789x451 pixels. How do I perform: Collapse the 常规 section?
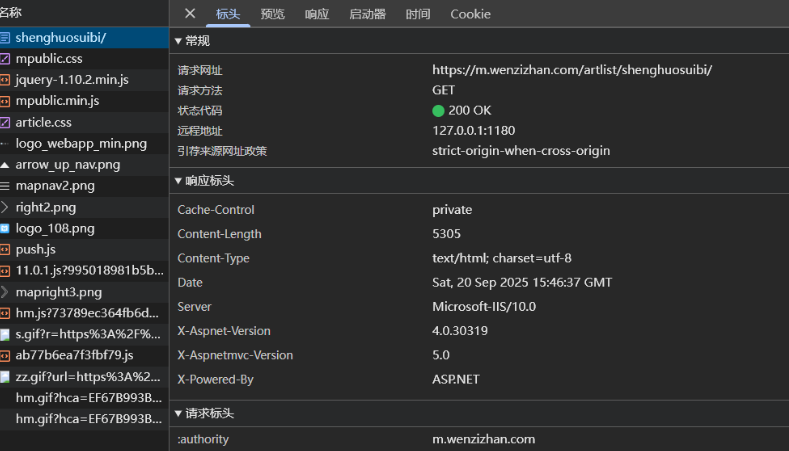(179, 41)
